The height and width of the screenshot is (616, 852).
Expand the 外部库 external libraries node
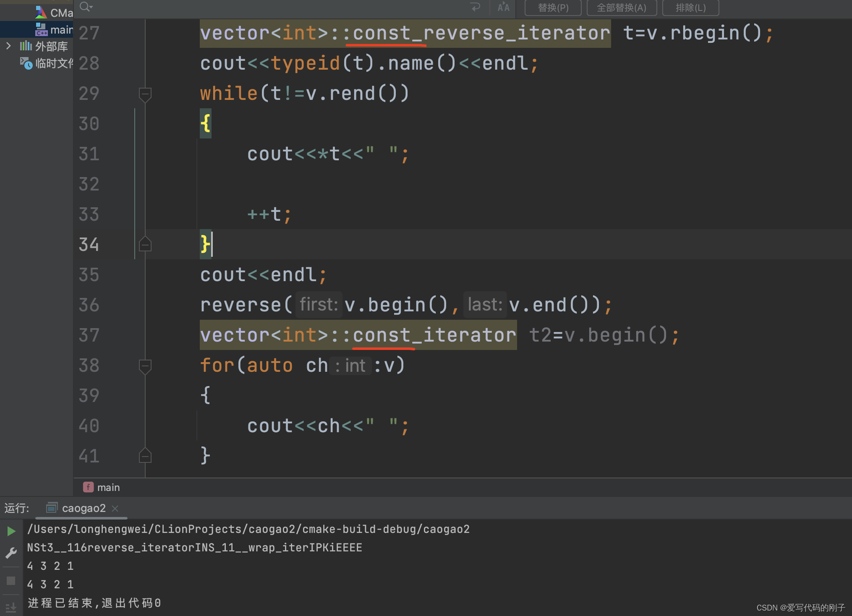tap(8, 46)
